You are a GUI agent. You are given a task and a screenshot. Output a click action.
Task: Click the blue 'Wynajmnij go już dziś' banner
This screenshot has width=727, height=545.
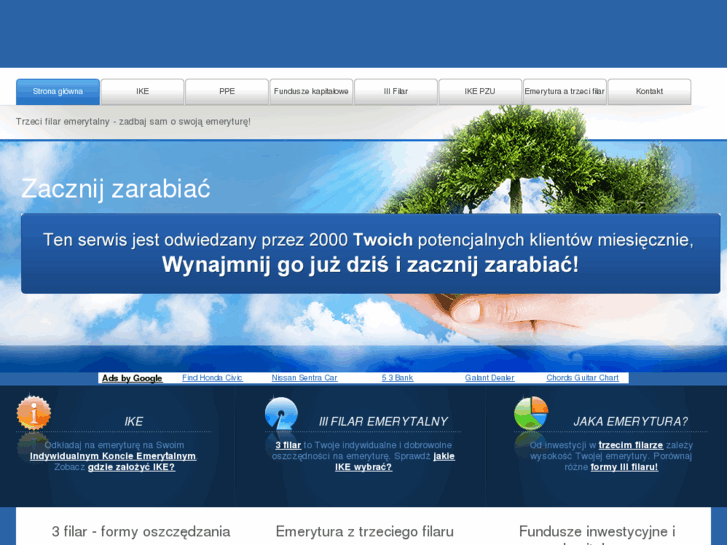click(370, 253)
